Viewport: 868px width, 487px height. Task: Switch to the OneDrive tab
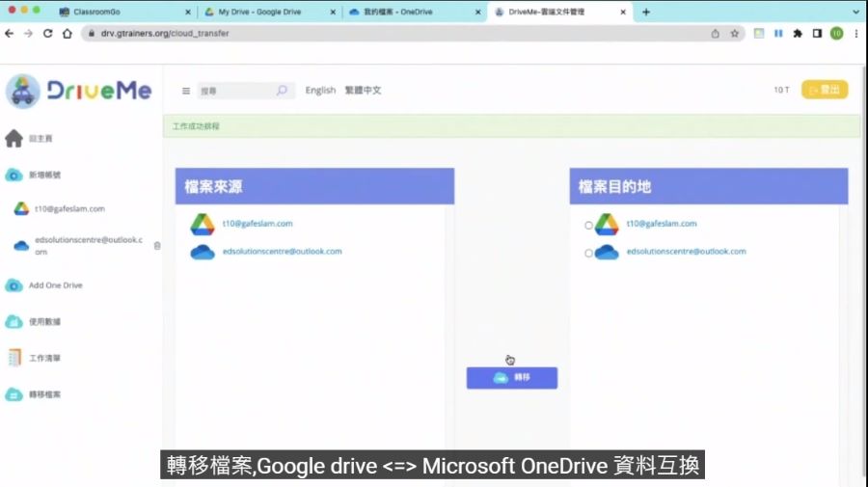click(415, 12)
